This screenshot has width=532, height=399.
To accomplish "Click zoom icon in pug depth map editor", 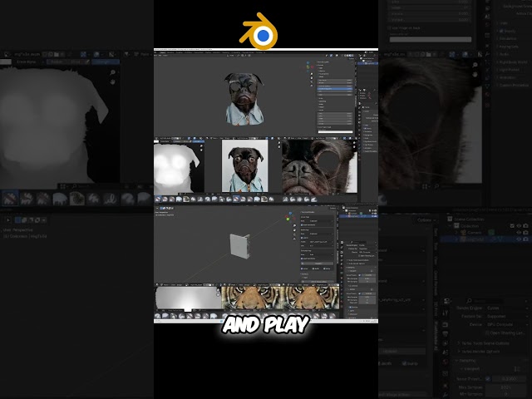I will (x=201, y=146).
